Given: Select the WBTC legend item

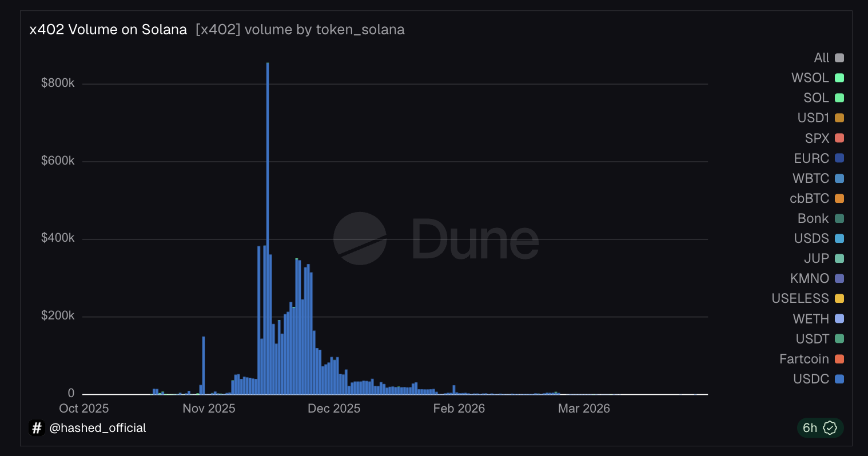Looking at the screenshot, I should coord(818,178).
